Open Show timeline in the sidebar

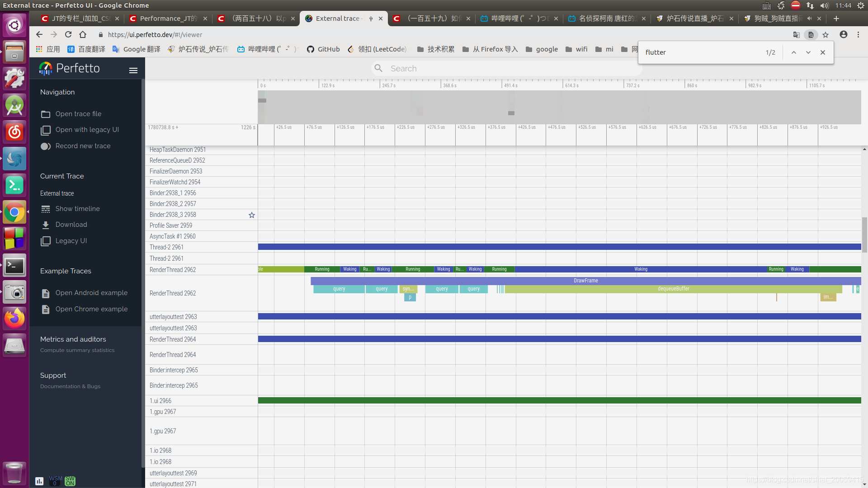tap(77, 209)
